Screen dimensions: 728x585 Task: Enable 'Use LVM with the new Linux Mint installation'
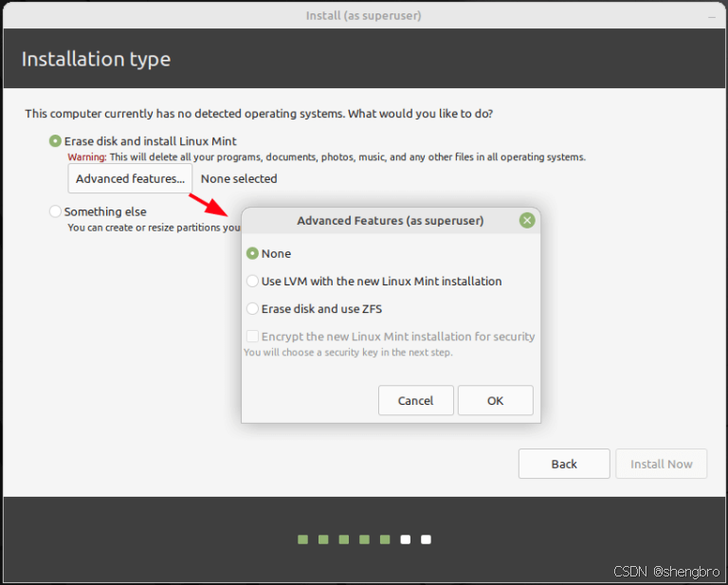click(x=252, y=281)
